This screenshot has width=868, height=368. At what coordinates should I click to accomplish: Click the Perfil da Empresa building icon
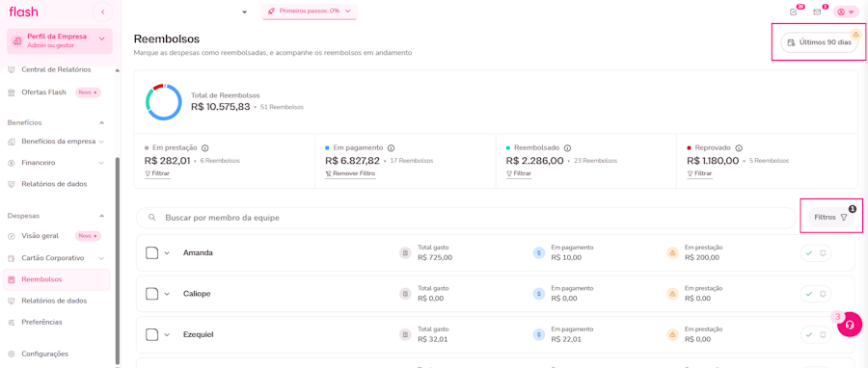[17, 40]
